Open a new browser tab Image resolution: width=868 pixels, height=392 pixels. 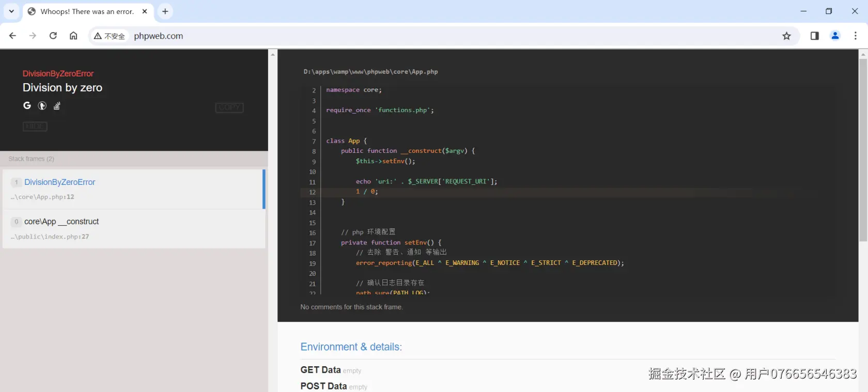pyautogui.click(x=165, y=11)
